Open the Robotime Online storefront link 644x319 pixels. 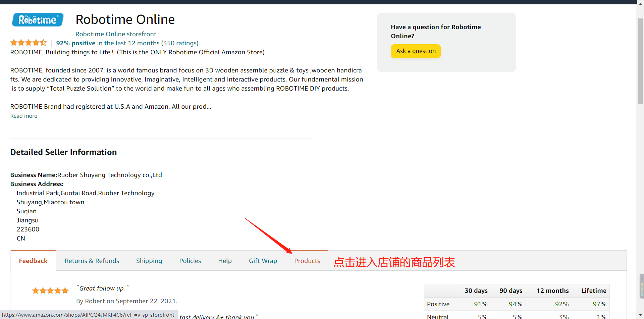[116, 34]
